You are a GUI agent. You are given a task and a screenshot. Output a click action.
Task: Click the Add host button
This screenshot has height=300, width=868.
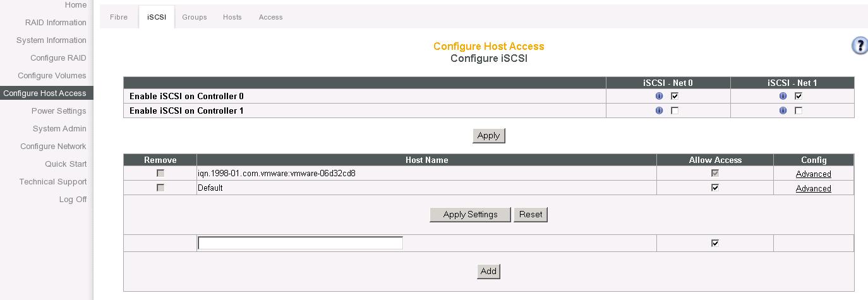pyautogui.click(x=489, y=272)
